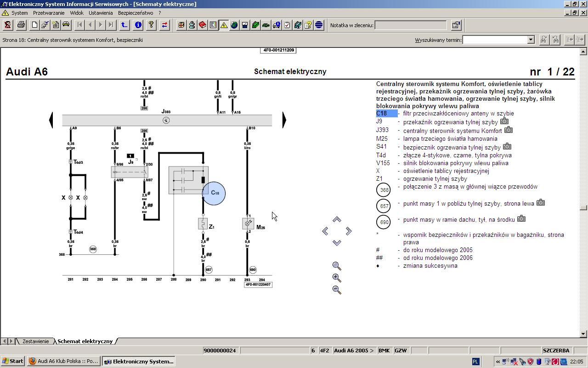Click the blue C18 component on schematic
The image size is (588, 368).
(214, 193)
